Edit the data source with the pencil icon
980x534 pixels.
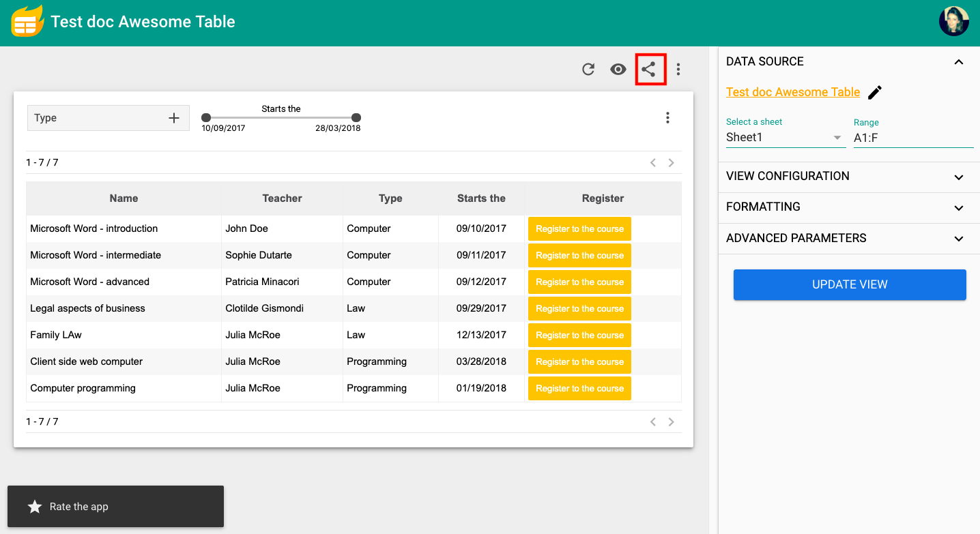[875, 93]
